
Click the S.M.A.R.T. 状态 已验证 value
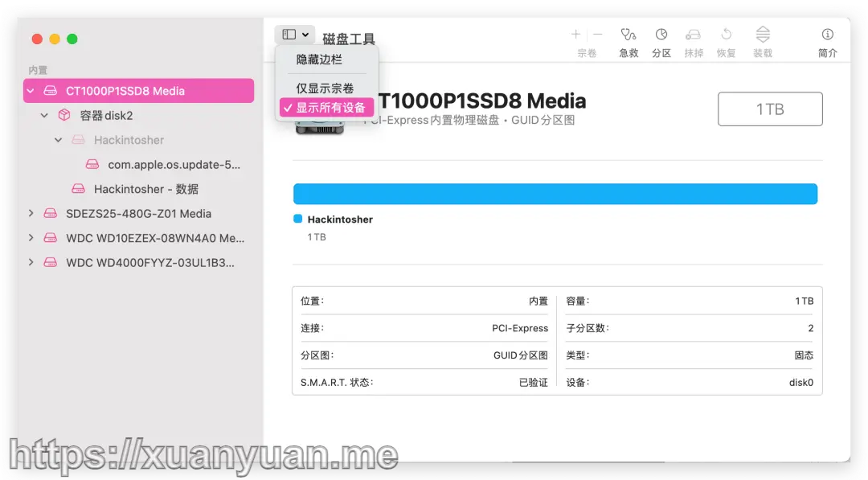click(x=533, y=382)
